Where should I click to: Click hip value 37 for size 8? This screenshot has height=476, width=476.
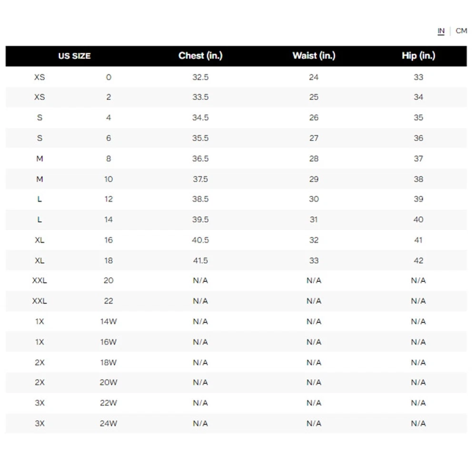click(x=418, y=159)
